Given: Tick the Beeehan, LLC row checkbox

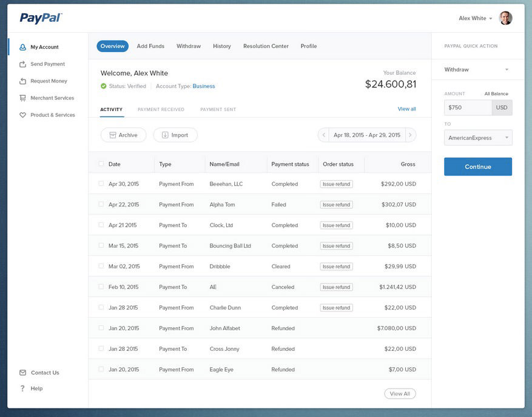Looking at the screenshot, I should pyautogui.click(x=101, y=183).
